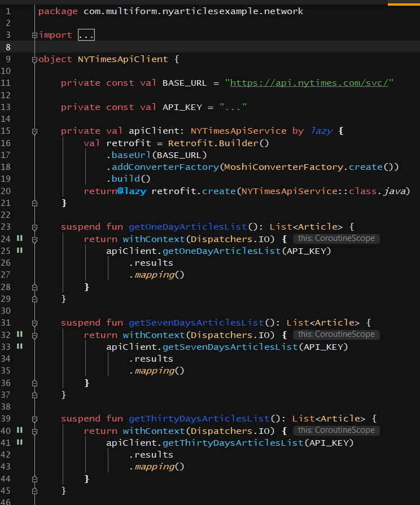Click Dispatchers.IO on line 32
420x505 pixels.
(x=230, y=335)
